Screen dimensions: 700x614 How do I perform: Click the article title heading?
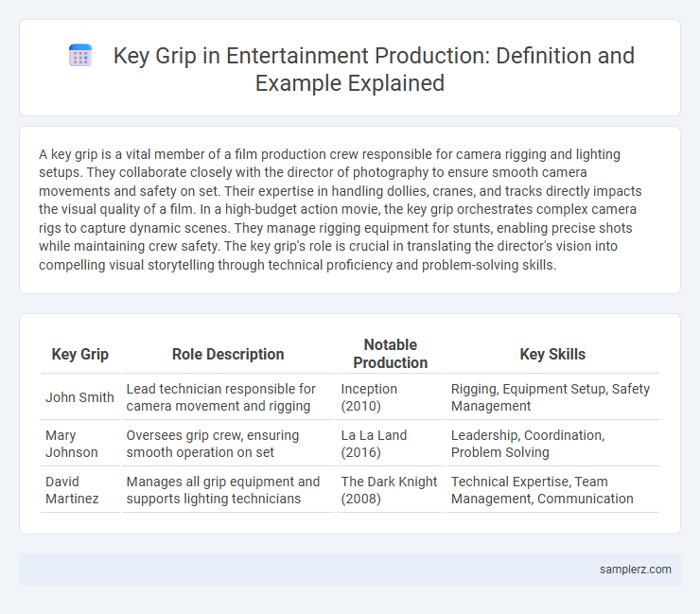tap(374, 69)
